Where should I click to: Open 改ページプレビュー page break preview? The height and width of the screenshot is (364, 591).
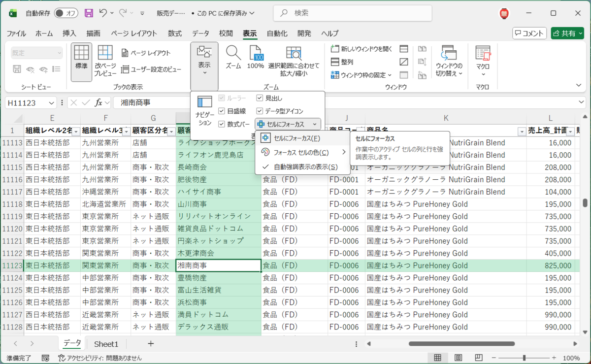click(x=105, y=61)
